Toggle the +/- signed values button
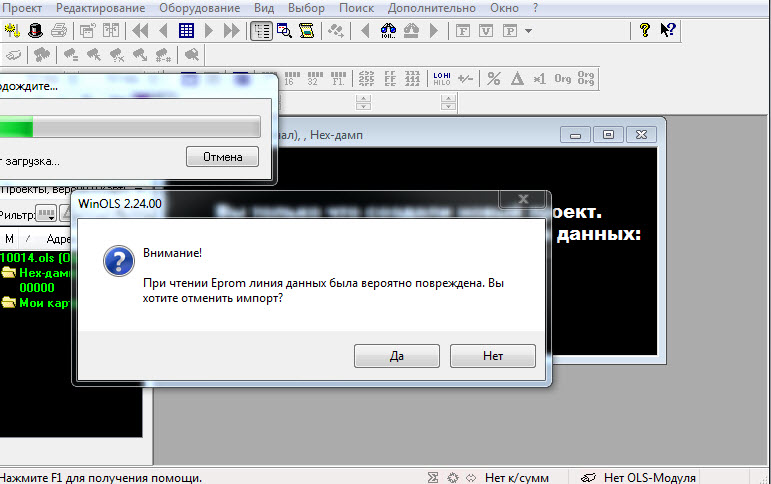The height and width of the screenshot is (484, 771). tap(465, 79)
